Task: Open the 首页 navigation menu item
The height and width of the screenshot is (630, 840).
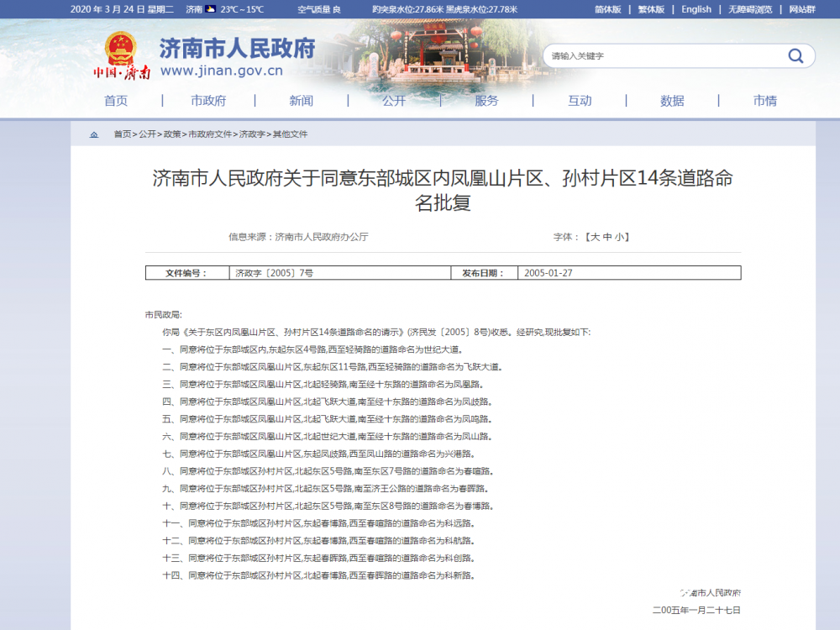Action: (x=116, y=101)
